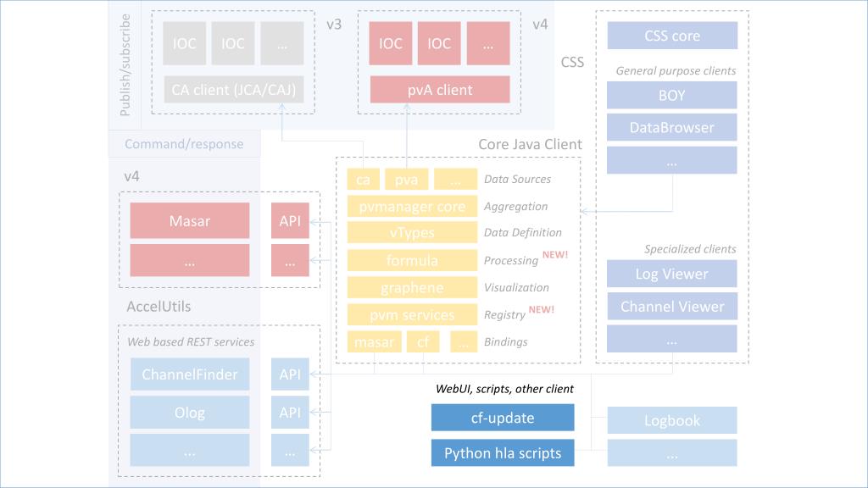Click the Olog service box
Screen dimensions: 868x488
(190, 413)
